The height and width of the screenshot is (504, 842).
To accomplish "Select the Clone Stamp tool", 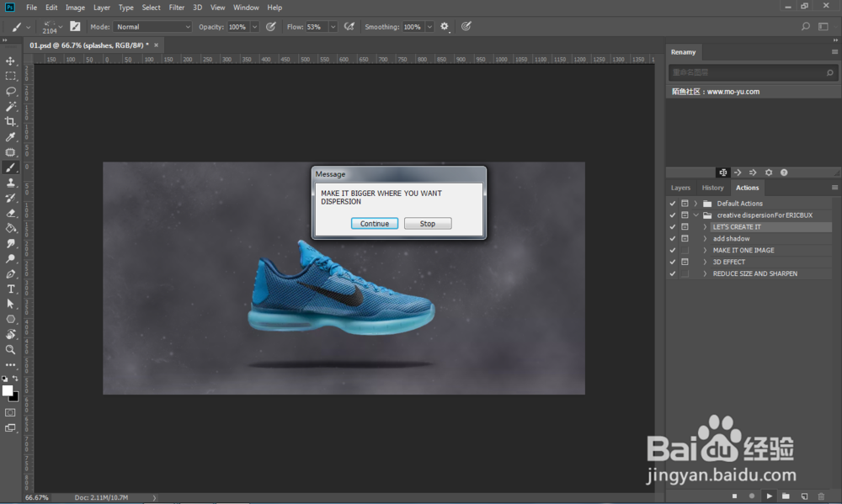I will coord(10,183).
